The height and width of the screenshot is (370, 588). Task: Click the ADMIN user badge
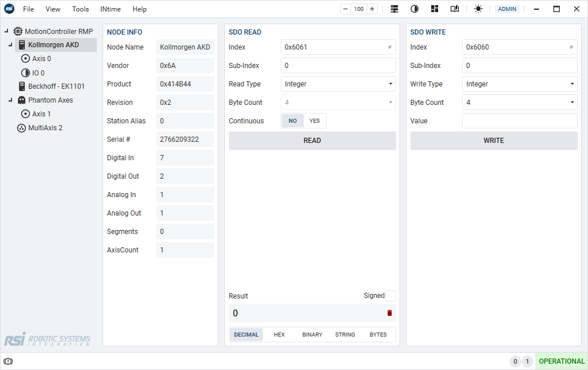tap(507, 9)
